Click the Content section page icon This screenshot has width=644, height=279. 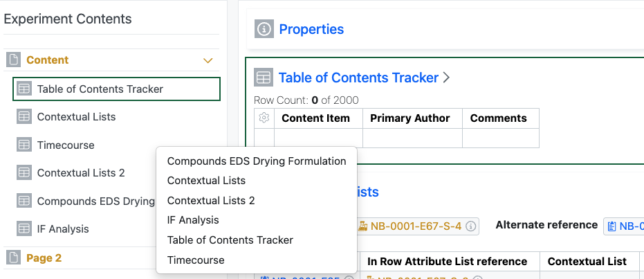tap(13, 60)
